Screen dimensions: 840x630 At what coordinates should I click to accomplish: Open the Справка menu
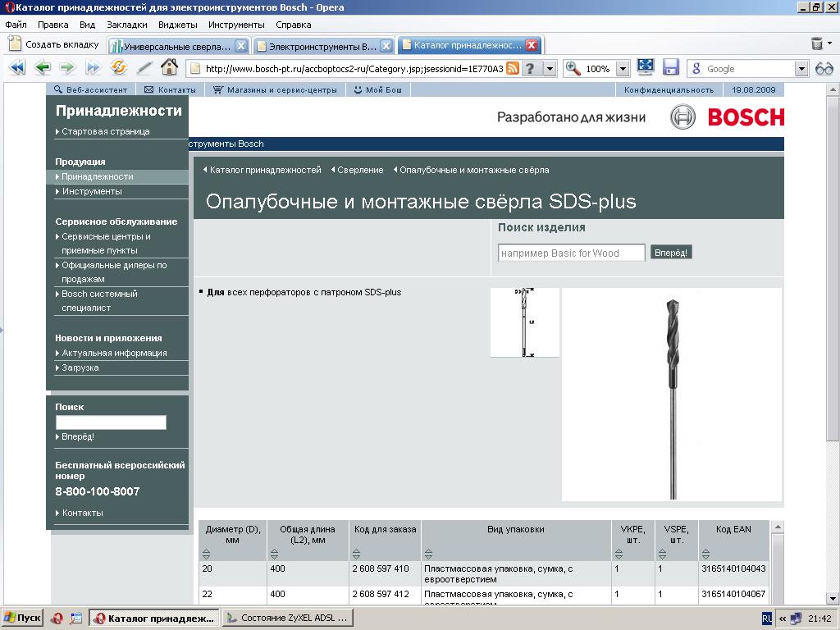tap(293, 25)
